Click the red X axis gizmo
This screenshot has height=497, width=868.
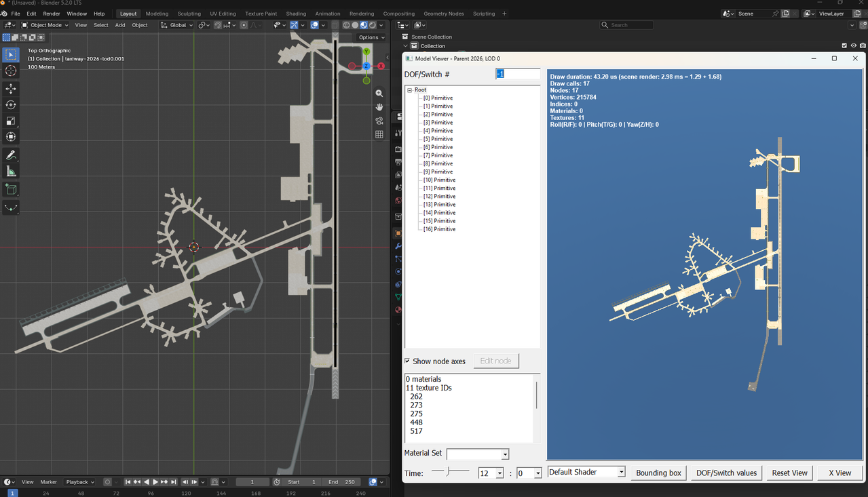pyautogui.click(x=381, y=66)
